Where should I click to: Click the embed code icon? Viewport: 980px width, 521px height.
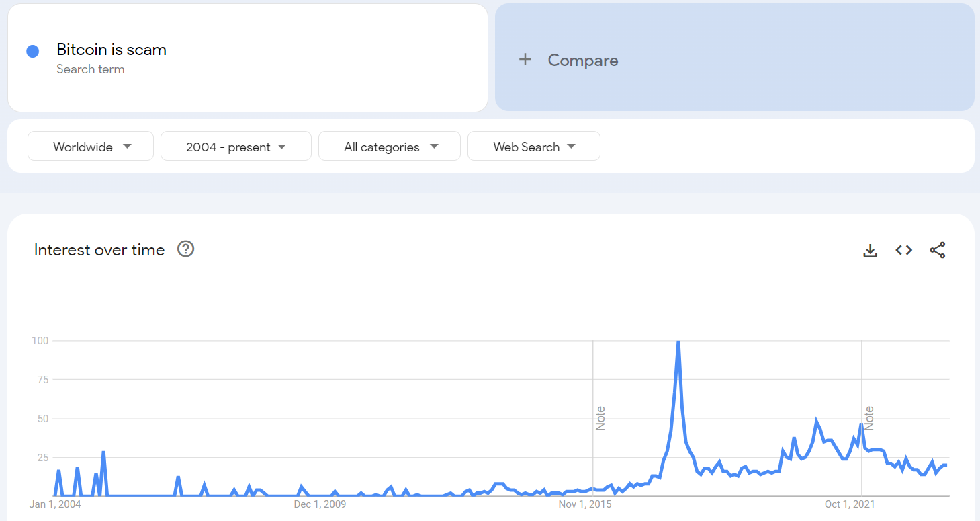(903, 250)
